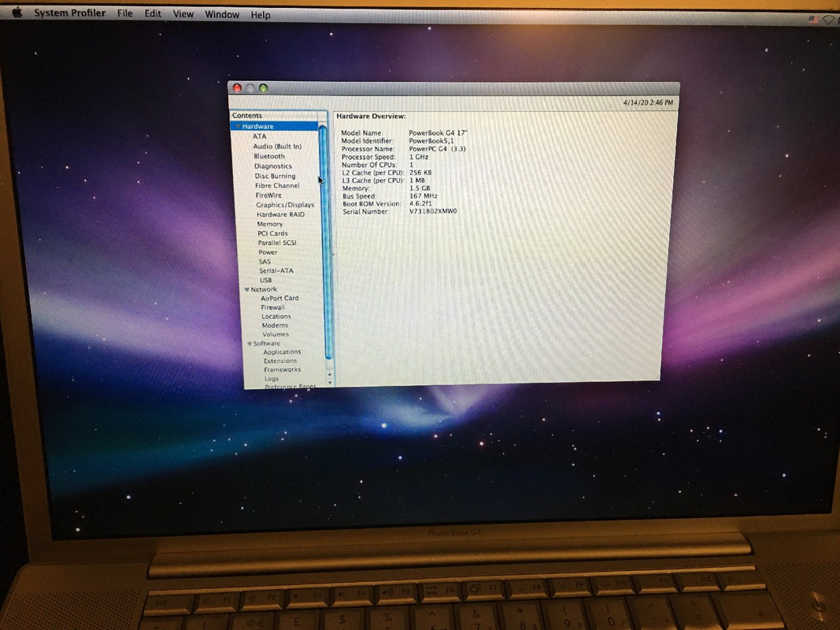The image size is (840, 630).
Task: Open the System Profiler menu
Action: point(69,13)
